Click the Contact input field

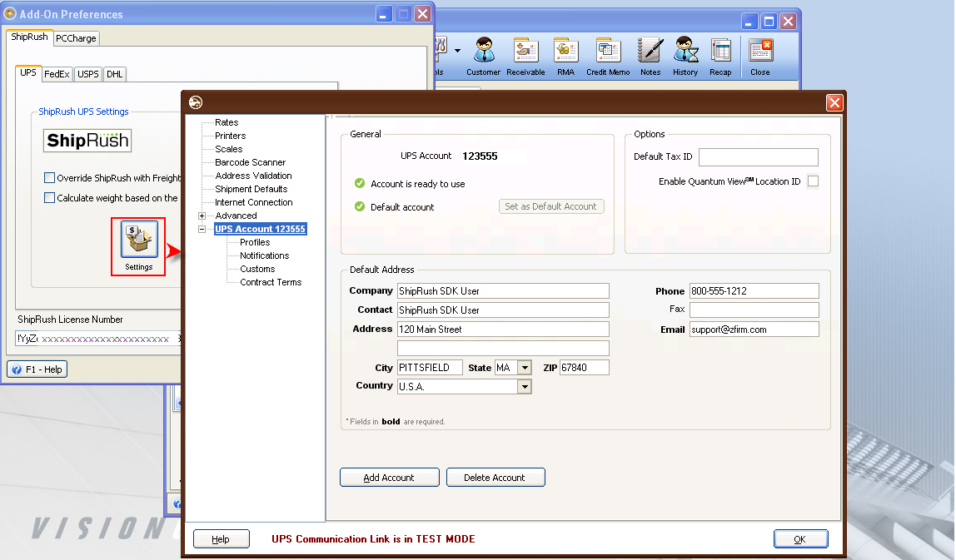point(503,310)
